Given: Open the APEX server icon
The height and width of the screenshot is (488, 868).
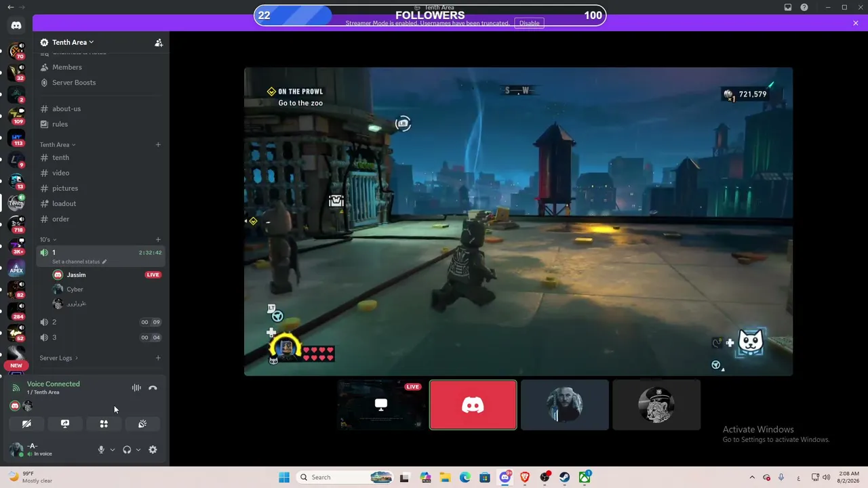Looking at the screenshot, I should point(16,269).
